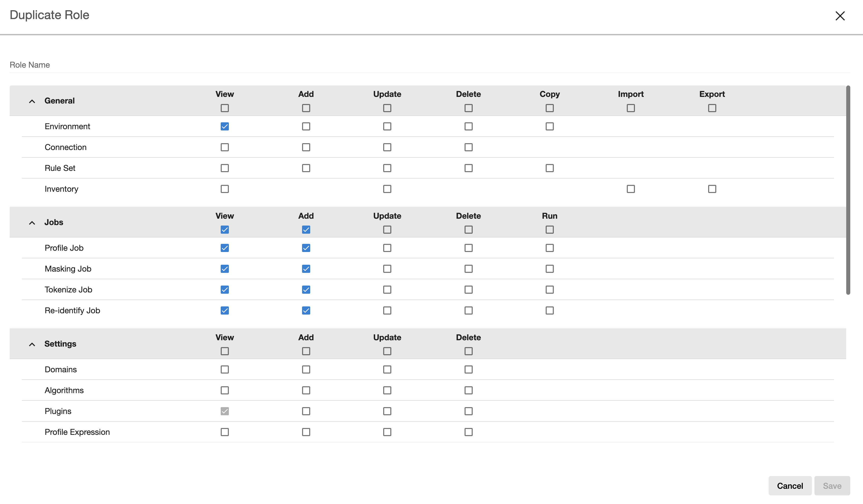This screenshot has width=863, height=504.
Task: Enable Tokenize Job Update permission
Action: pyautogui.click(x=387, y=290)
